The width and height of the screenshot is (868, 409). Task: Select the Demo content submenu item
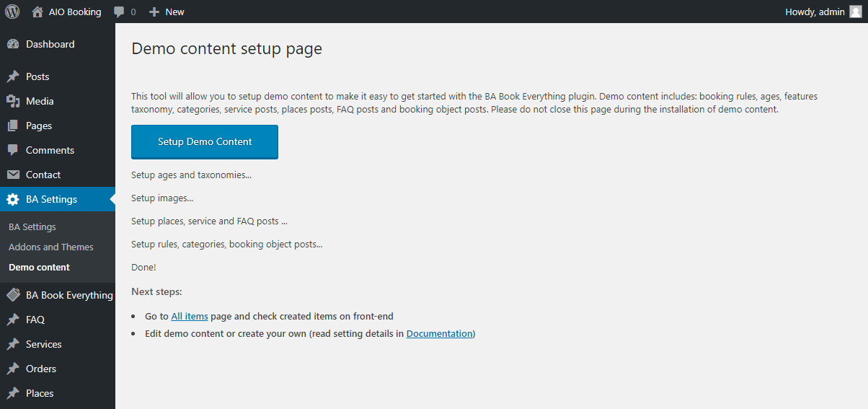[39, 267]
